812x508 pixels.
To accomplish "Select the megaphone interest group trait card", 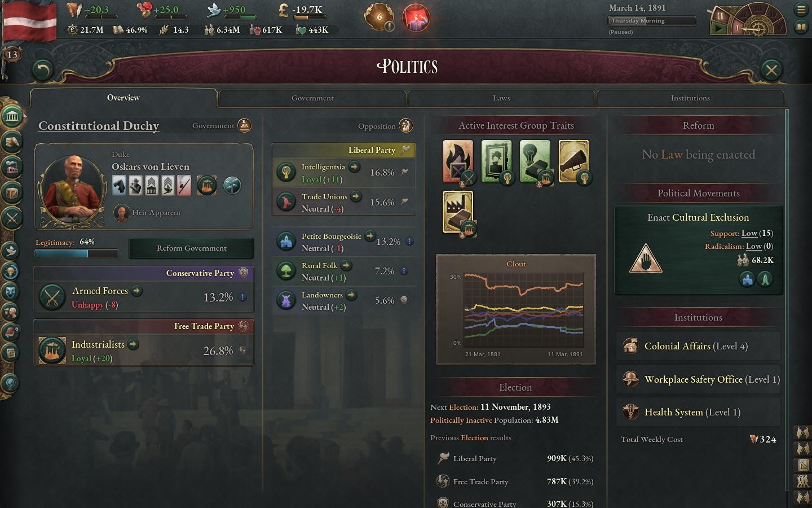I will point(573,161).
